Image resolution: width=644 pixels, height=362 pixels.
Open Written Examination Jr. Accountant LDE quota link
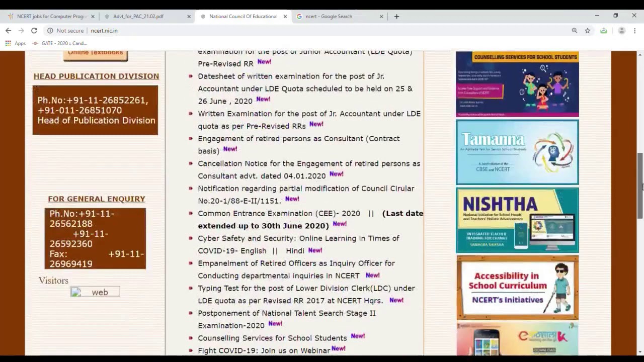tap(309, 120)
